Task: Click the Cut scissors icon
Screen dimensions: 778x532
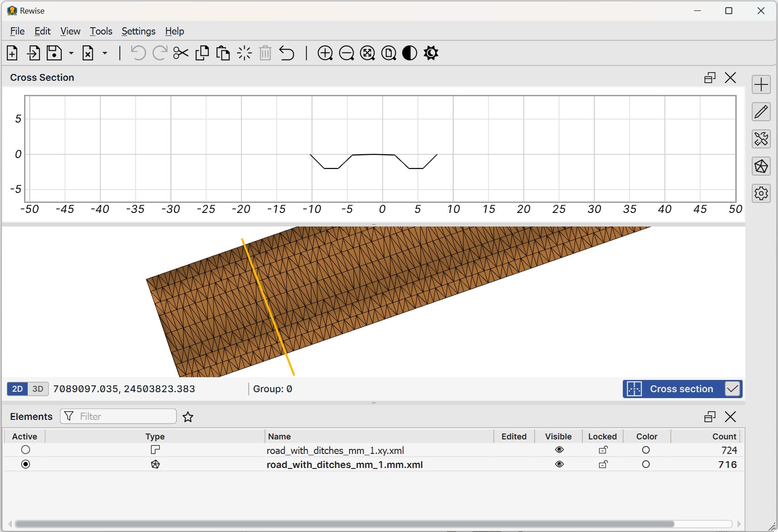Action: (x=181, y=53)
